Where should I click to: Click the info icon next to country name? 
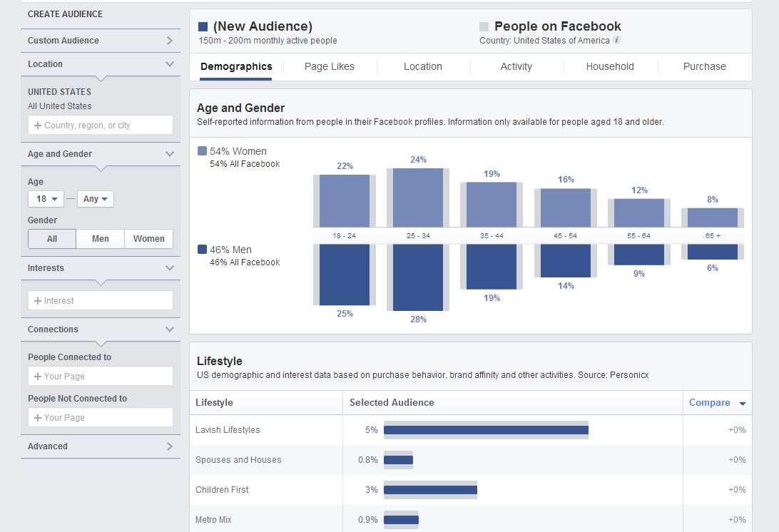click(x=617, y=41)
